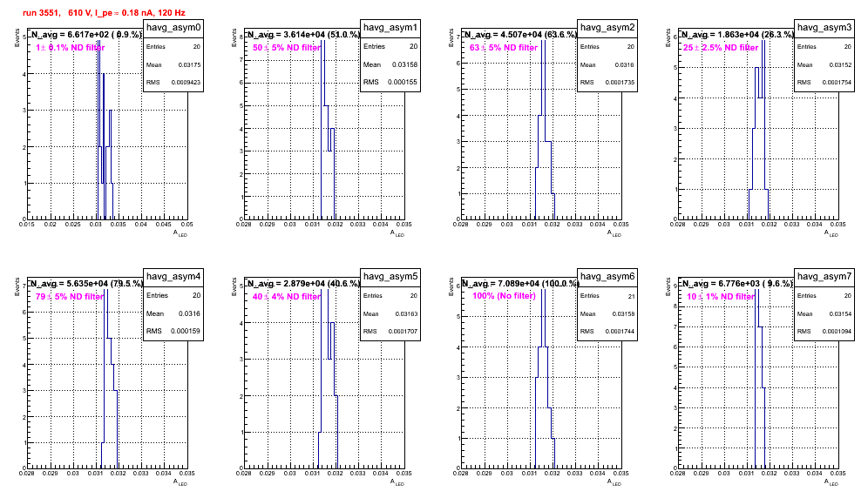Click RMS value 0.0001707
Image resolution: width=868 pixels, height=498 pixels.
click(403, 332)
